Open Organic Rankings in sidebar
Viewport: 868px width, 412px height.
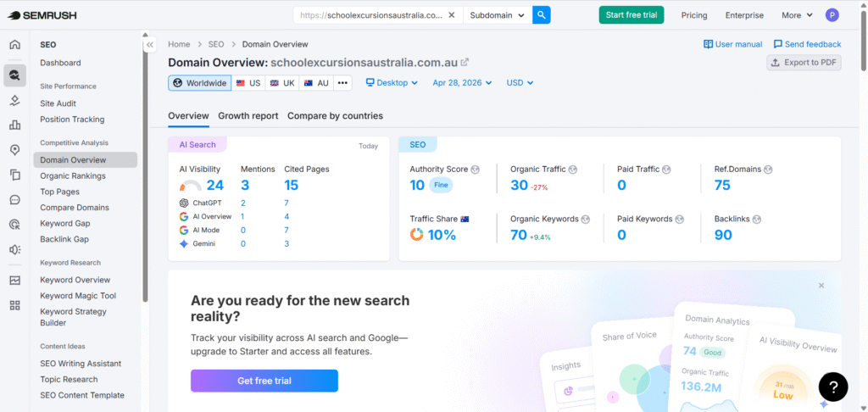(x=73, y=176)
